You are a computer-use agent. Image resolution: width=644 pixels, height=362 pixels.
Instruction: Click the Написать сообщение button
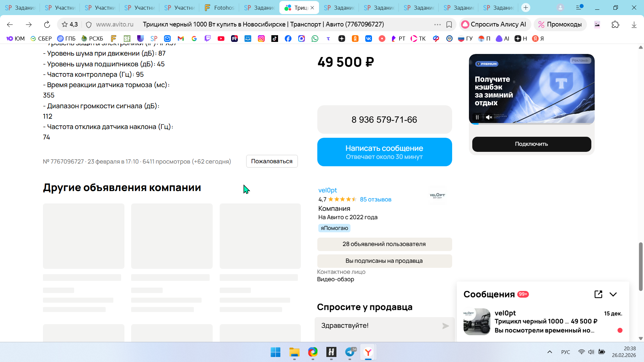(x=384, y=152)
